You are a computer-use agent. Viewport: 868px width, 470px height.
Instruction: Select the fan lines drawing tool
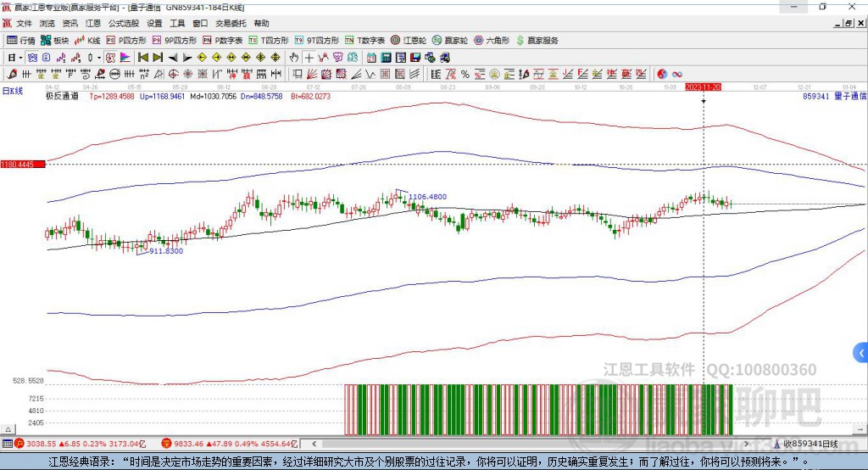312,75
